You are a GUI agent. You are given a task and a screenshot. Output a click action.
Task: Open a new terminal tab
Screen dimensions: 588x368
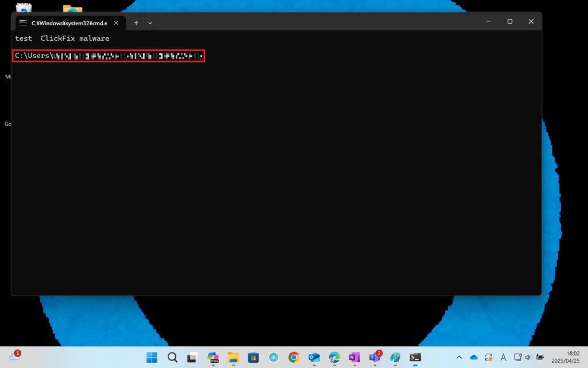tap(136, 22)
